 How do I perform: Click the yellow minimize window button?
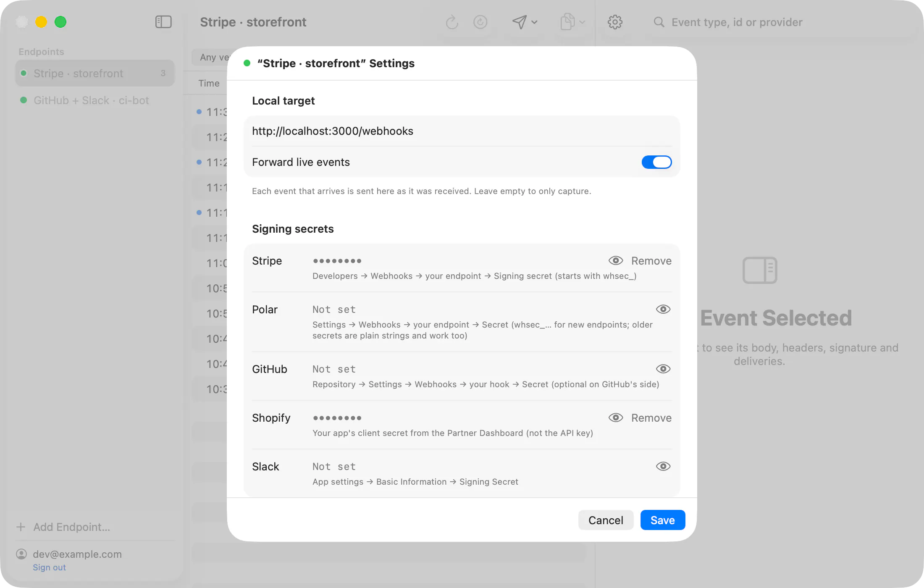(41, 22)
